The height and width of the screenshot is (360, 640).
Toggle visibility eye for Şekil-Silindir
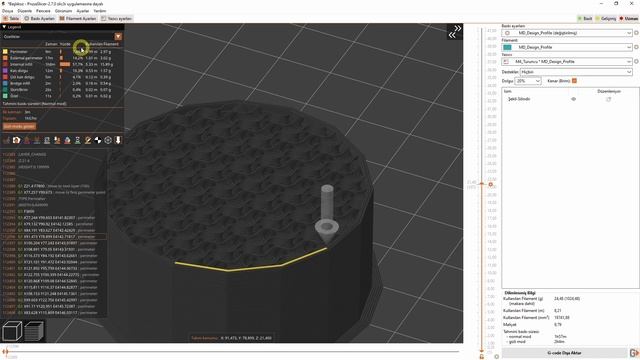tap(573, 99)
